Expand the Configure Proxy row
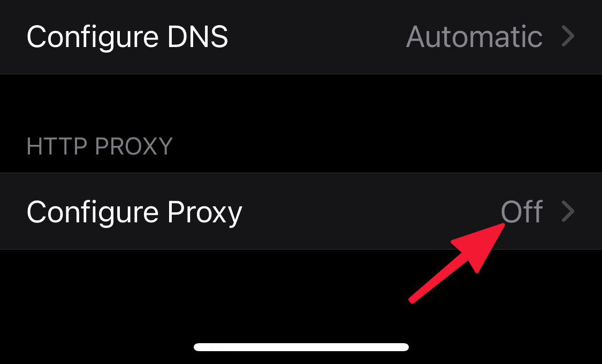The image size is (602, 364). point(301,211)
